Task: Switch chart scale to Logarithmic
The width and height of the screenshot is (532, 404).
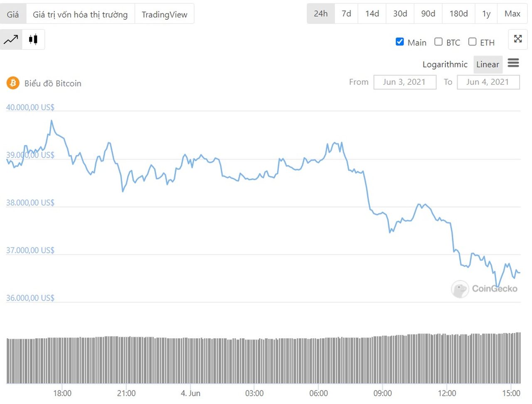Action: coord(445,64)
